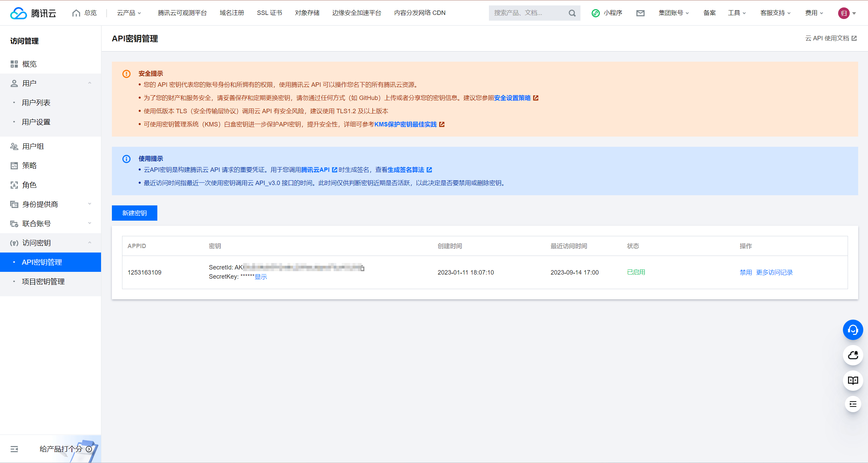Click the floating cloud assistant icon
Screen dimensions: 868x463
853,355
